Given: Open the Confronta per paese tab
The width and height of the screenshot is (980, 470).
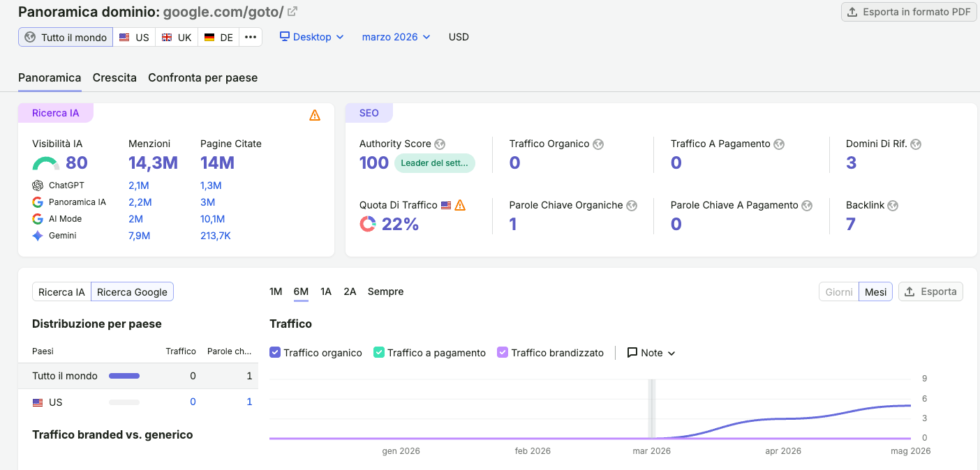Looking at the screenshot, I should [203, 78].
